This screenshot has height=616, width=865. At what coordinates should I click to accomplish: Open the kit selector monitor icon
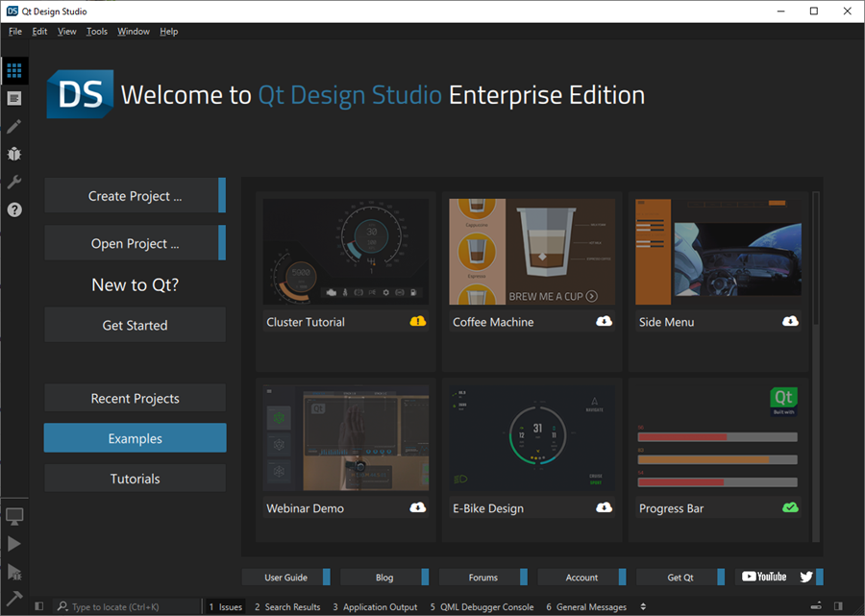coord(13,516)
